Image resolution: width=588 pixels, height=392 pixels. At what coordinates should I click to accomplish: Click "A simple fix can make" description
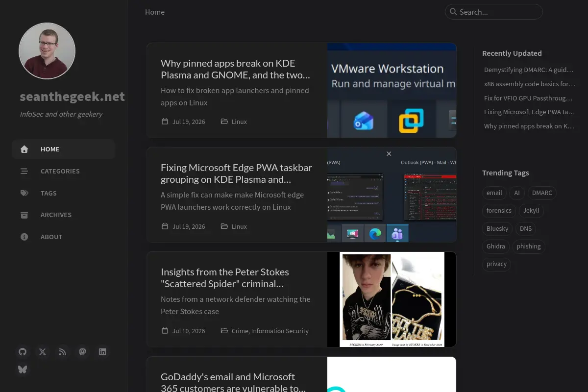point(232,201)
